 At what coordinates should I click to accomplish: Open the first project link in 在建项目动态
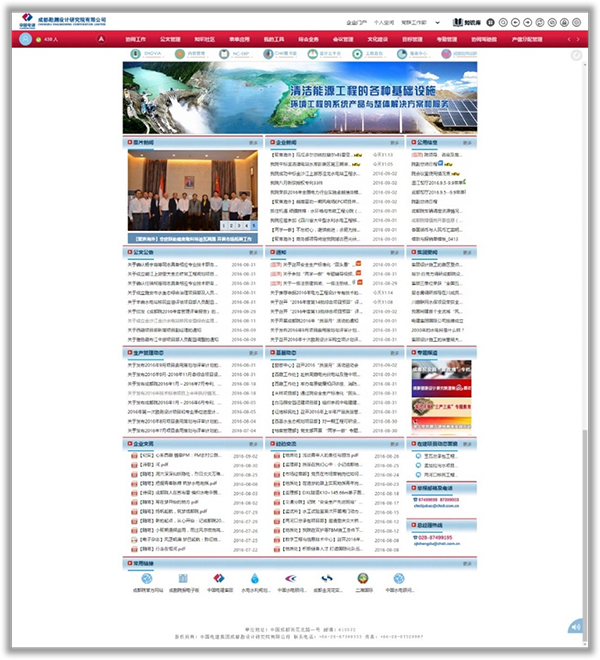[x=440, y=456]
